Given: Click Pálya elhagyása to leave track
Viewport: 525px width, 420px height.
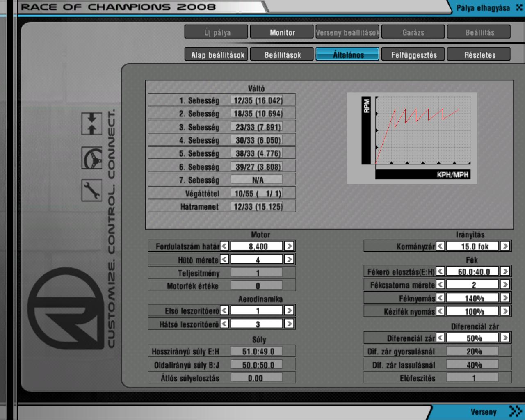Looking at the screenshot, I should pyautogui.click(x=483, y=8).
